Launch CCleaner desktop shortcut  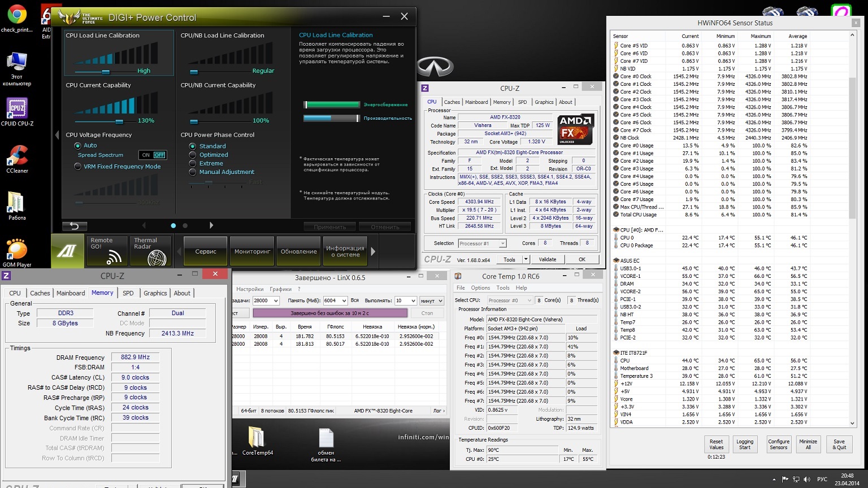coord(17,159)
